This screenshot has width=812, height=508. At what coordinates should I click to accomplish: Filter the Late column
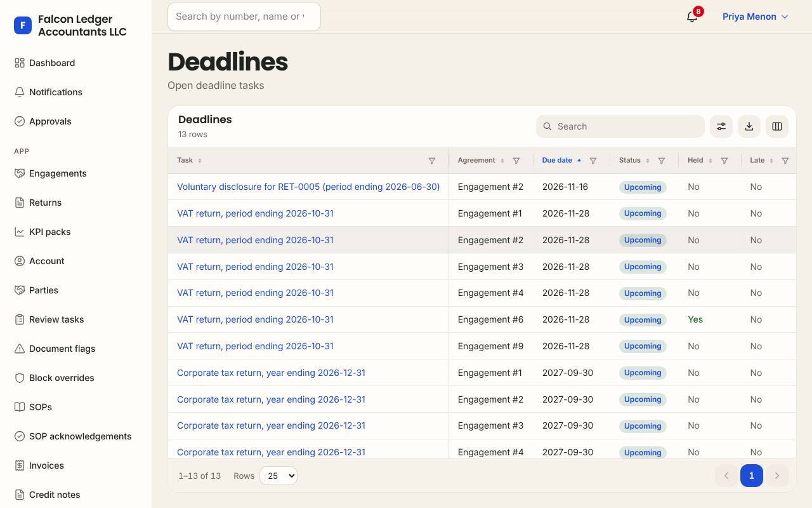[x=785, y=161]
